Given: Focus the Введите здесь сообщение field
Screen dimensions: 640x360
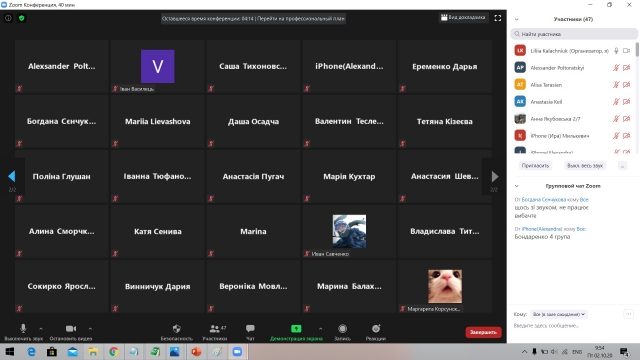Looking at the screenshot, I should coord(571,326).
